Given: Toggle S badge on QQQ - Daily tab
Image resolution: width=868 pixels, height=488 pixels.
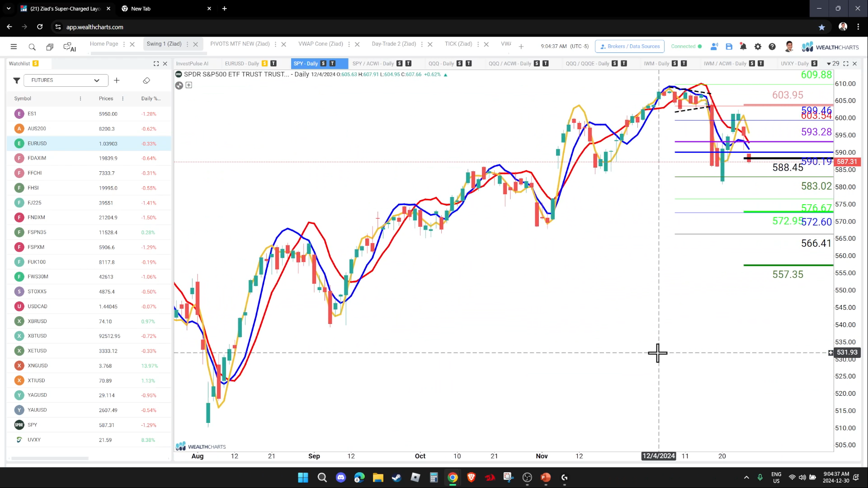Looking at the screenshot, I should [x=459, y=64].
